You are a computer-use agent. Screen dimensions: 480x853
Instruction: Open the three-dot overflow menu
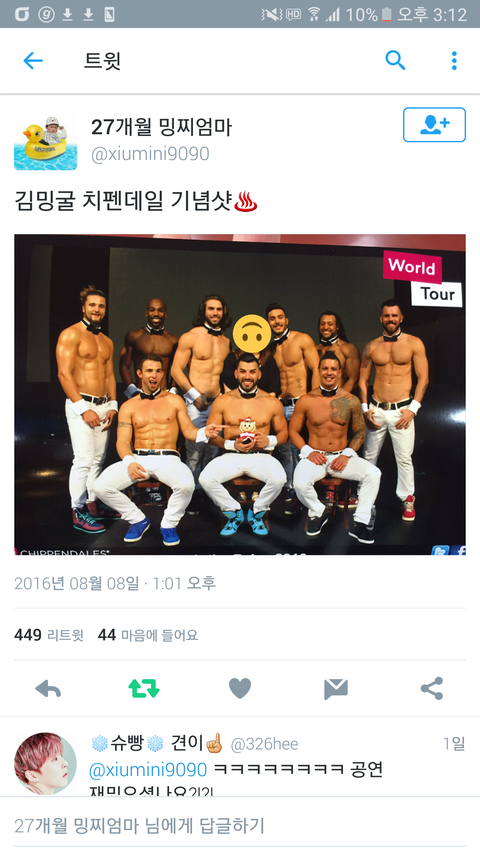(454, 60)
